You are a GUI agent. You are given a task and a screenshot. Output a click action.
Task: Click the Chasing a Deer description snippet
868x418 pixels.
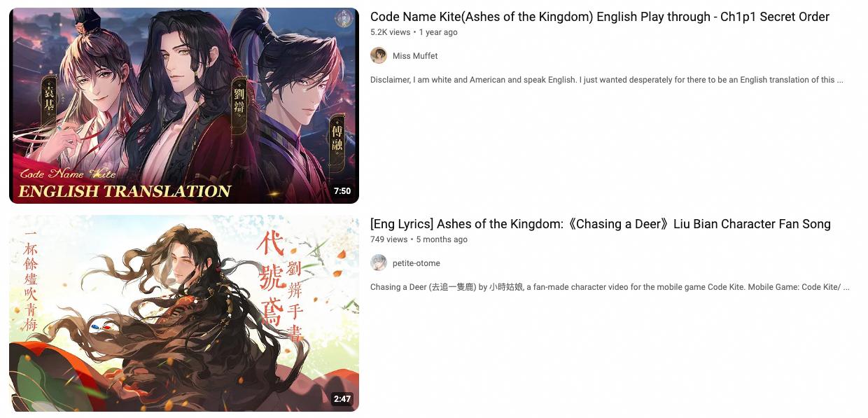tap(610, 287)
